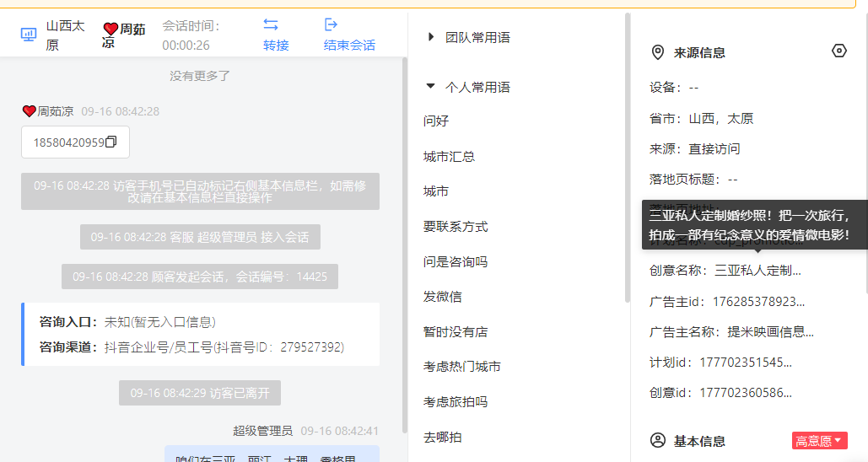Click the 创意名称 value 三亚私人定制...
Image resolution: width=868 pixels, height=462 pixels.
pyautogui.click(x=757, y=271)
